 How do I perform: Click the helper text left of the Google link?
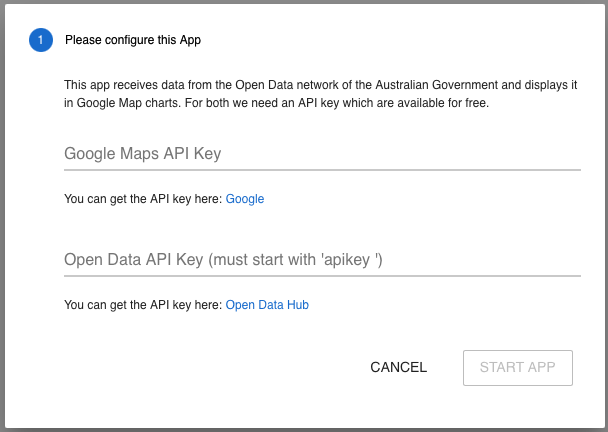[x=143, y=199]
